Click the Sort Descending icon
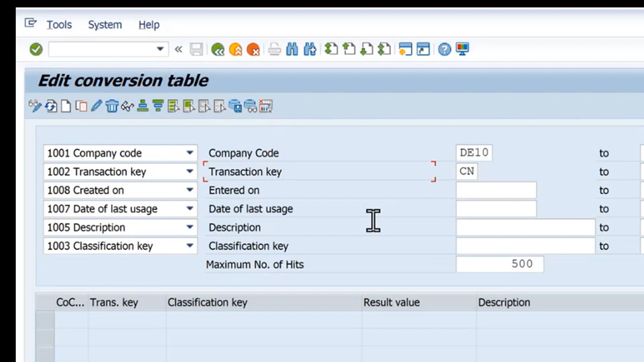This screenshot has width=644, height=362. [158, 106]
